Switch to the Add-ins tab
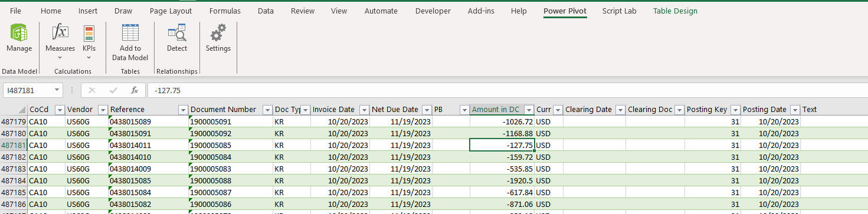The width and height of the screenshot is (868, 214). (481, 11)
